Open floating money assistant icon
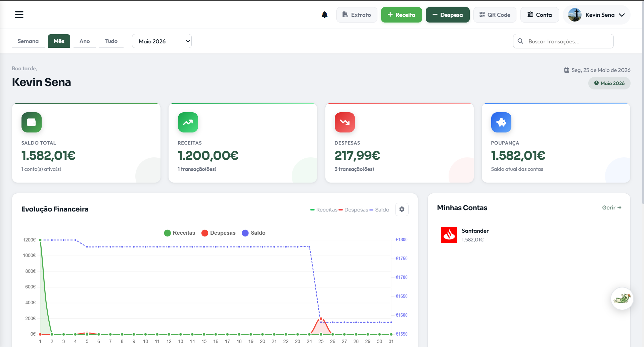 (x=622, y=299)
